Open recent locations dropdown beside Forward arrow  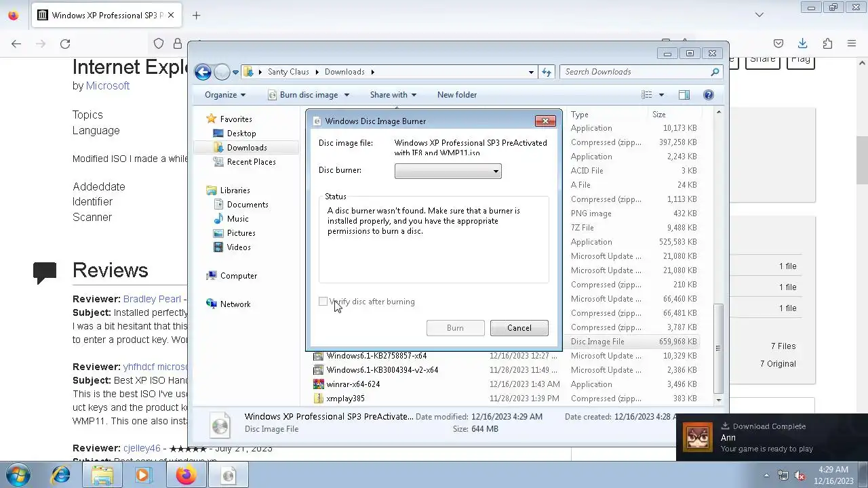click(235, 72)
